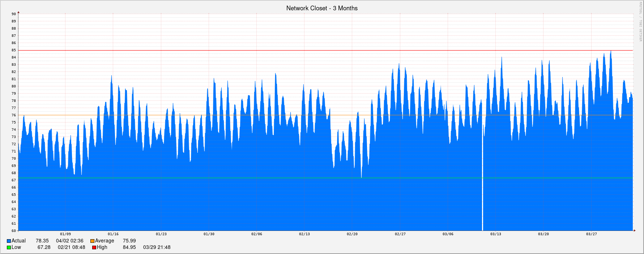Screen dimensions: 644x254
Task: Click the High value 84.95 in the legend
Action: pos(129,247)
